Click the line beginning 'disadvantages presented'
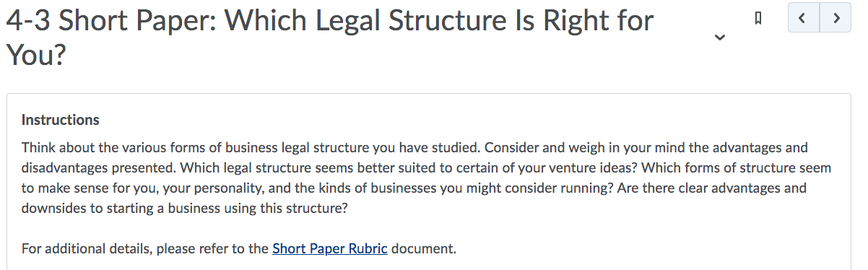 [426, 168]
